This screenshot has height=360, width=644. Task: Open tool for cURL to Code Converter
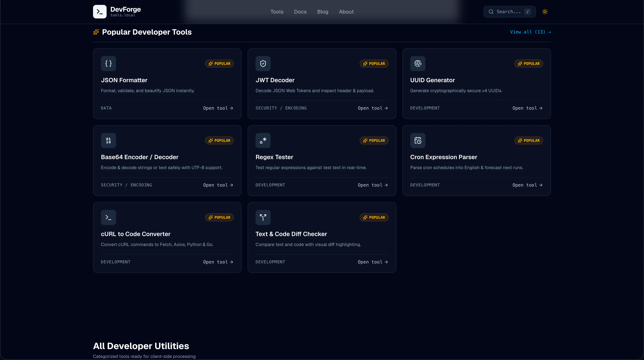[x=218, y=262]
